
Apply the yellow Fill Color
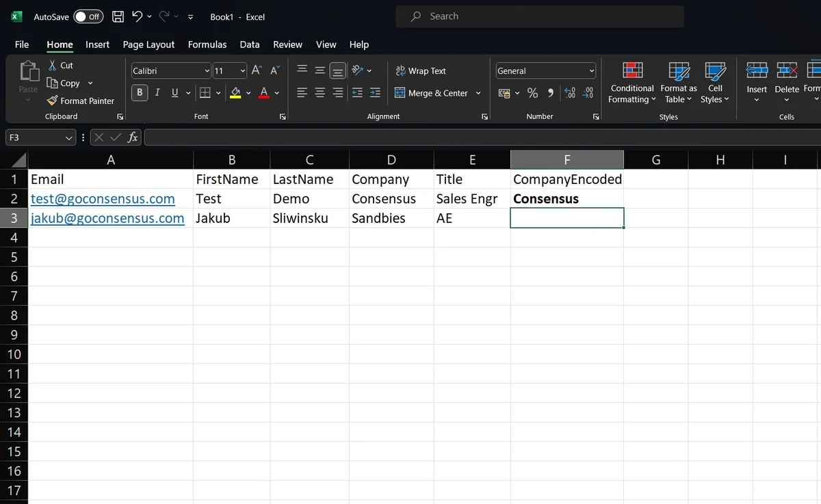235,93
